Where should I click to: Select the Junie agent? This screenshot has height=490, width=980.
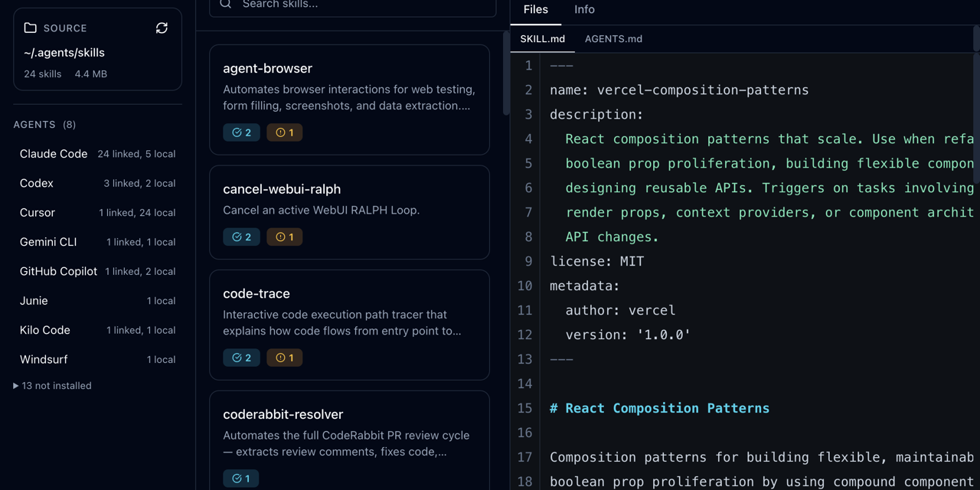coord(98,301)
